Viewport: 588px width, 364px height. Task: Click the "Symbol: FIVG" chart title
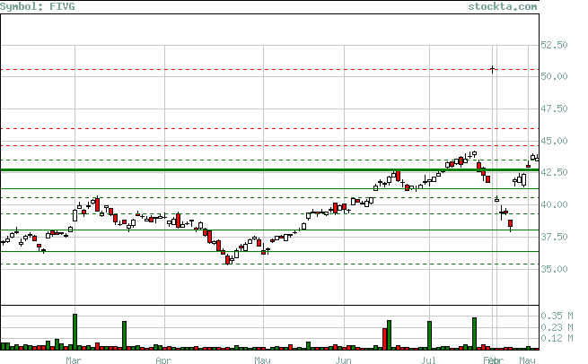pyautogui.click(x=38, y=7)
